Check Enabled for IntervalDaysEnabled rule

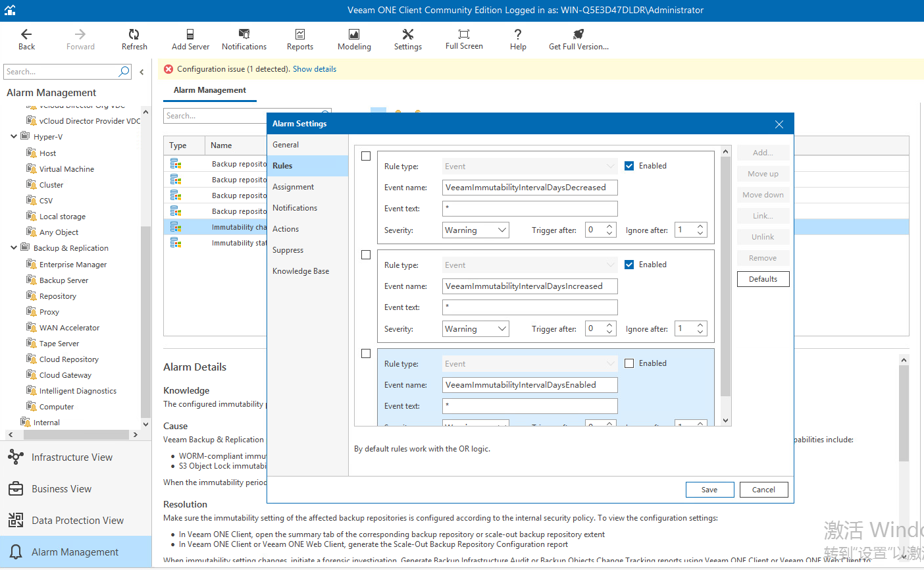(x=629, y=363)
